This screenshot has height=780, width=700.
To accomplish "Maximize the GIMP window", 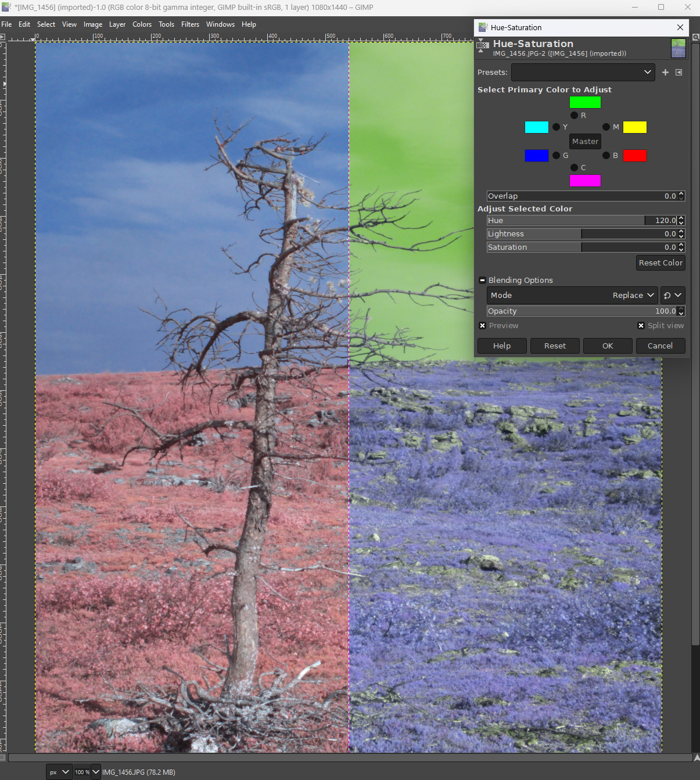I will tap(661, 7).
